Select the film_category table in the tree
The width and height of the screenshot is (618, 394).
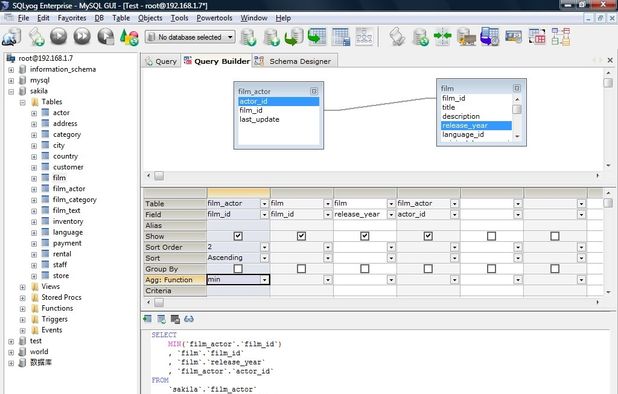tap(74, 200)
